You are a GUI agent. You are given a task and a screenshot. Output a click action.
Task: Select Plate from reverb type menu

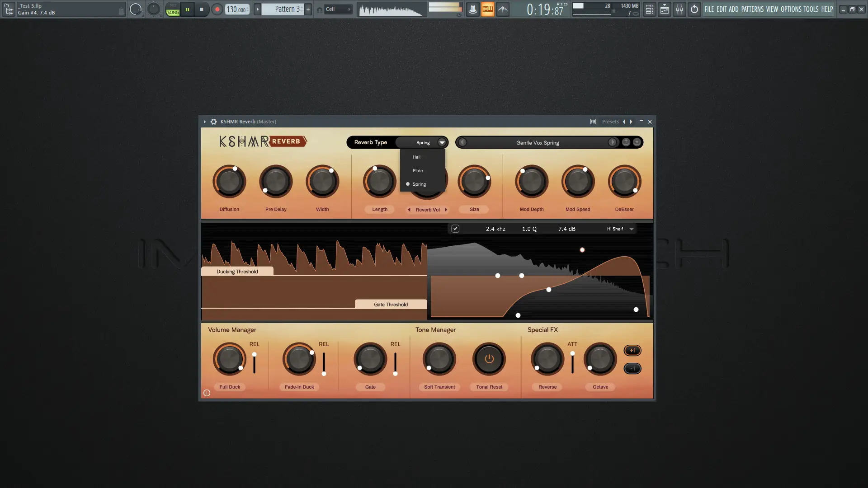[418, 171]
